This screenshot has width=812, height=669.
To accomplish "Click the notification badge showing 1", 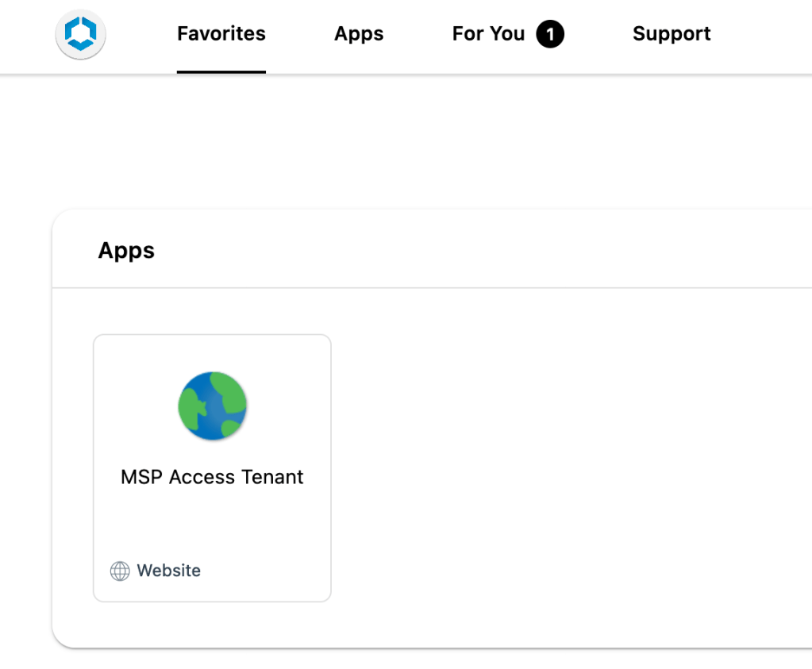I will click(550, 34).
